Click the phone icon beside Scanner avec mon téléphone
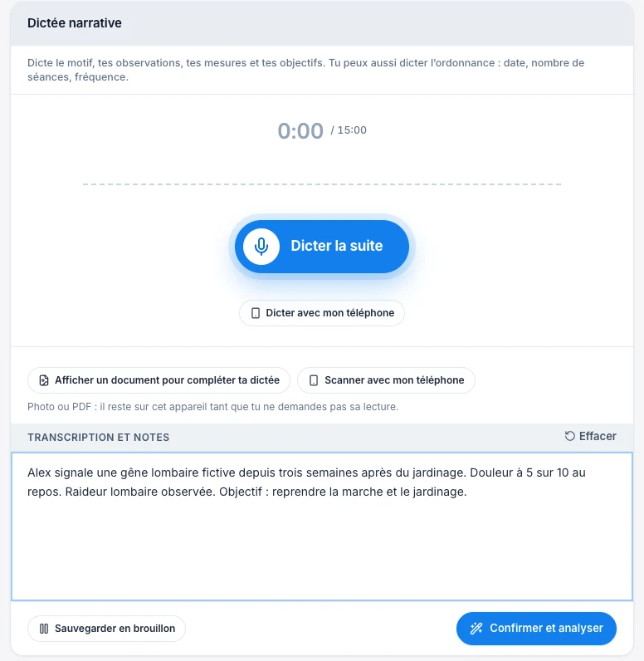644x661 pixels. pyautogui.click(x=314, y=380)
